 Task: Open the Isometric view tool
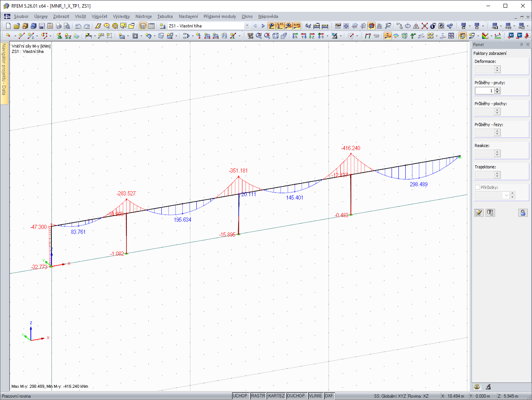pyautogui.click(x=277, y=35)
